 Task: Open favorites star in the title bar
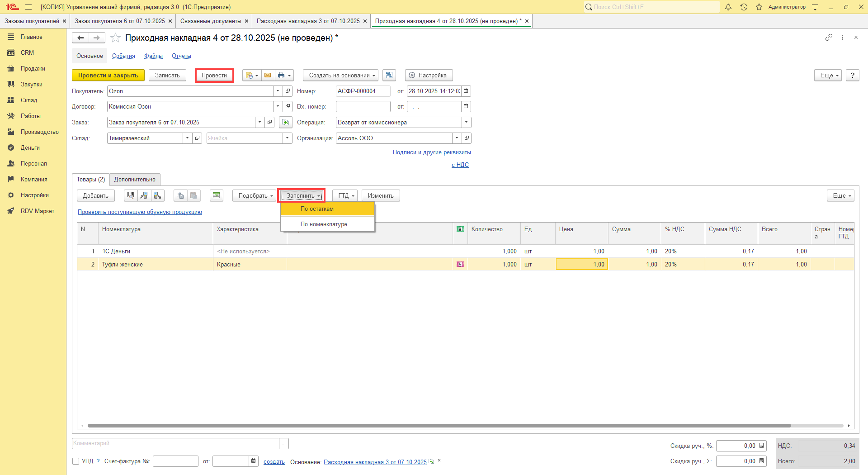759,7
